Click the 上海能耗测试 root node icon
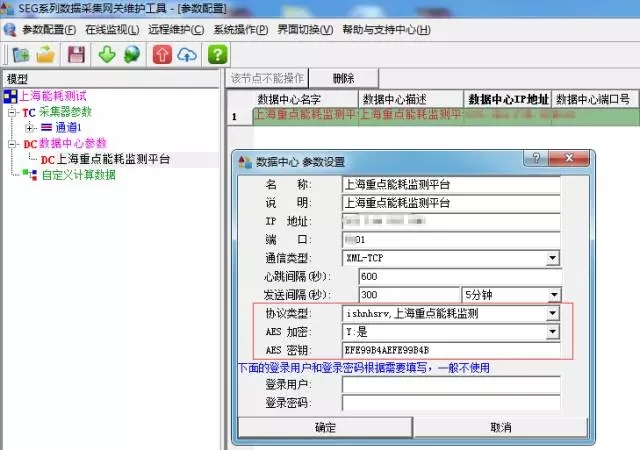This screenshot has width=640, height=450. (10, 96)
